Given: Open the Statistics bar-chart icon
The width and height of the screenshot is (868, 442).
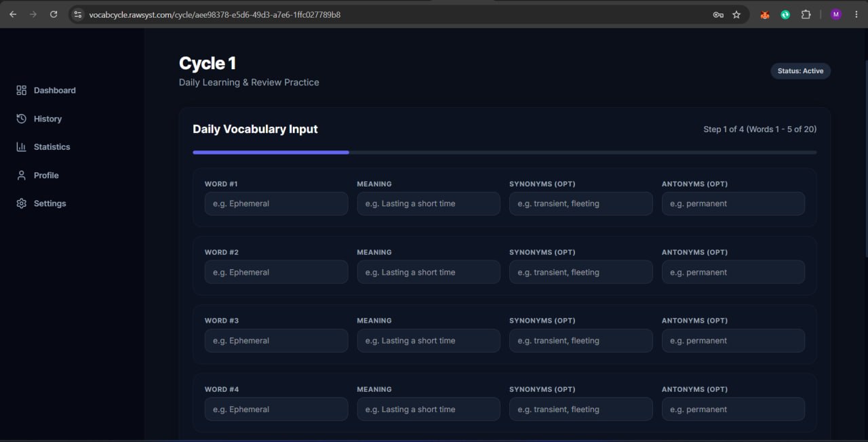Looking at the screenshot, I should tap(21, 146).
